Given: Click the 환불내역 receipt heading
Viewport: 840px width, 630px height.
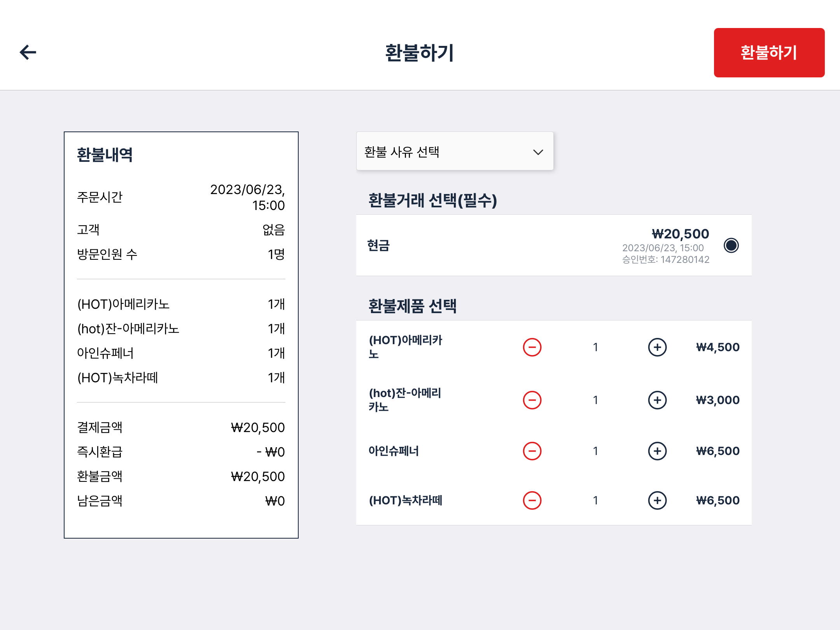Looking at the screenshot, I should 105,155.
